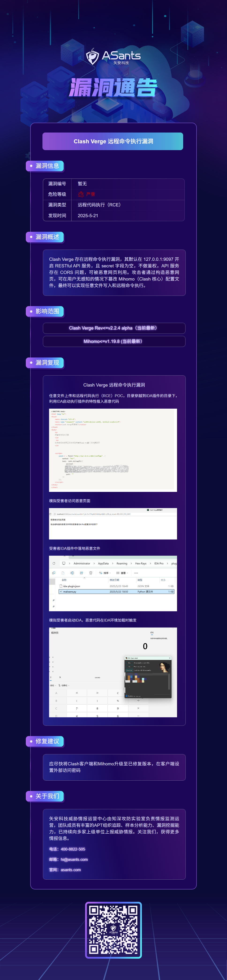Click the This PC monitor icon in Explorer breadcrumb
The image size is (227, 980).
[x=64, y=563]
